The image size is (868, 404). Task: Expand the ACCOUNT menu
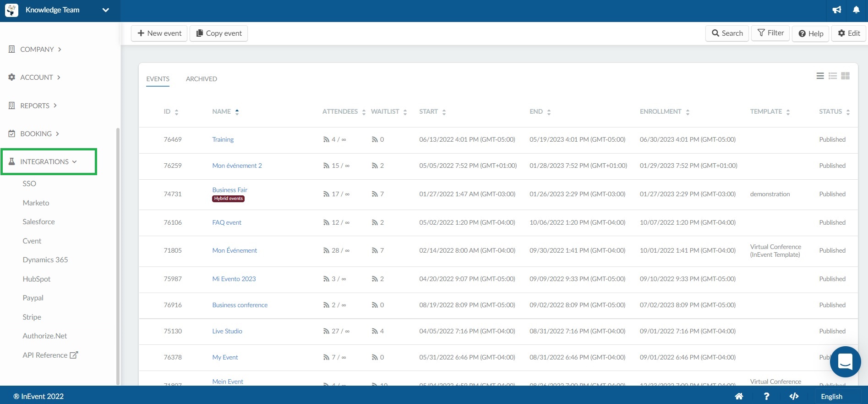[40, 77]
